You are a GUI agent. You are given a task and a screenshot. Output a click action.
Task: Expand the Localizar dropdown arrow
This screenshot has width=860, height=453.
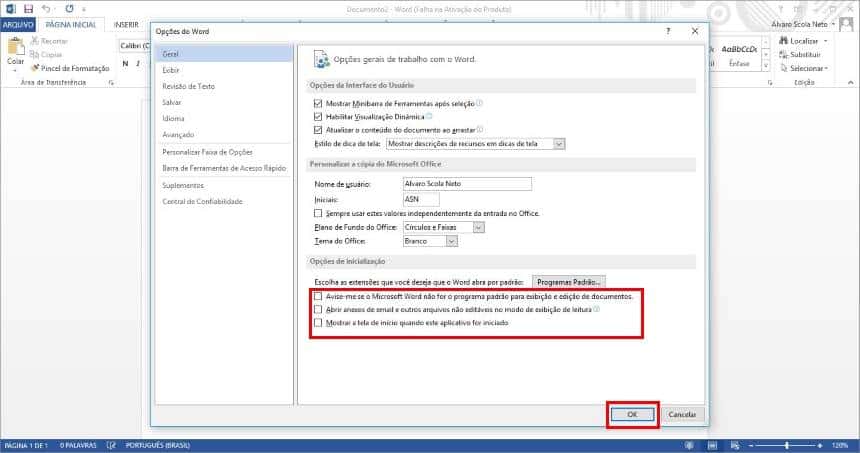(x=825, y=41)
